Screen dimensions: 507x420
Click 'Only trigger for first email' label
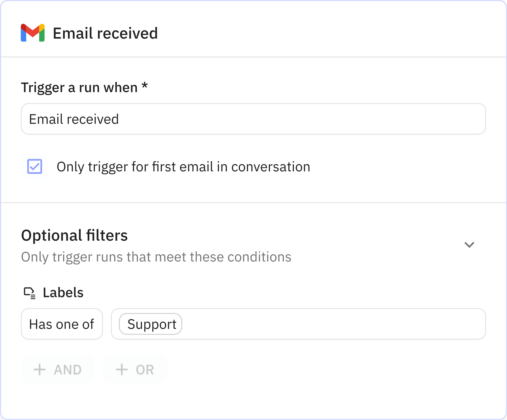coord(183,167)
